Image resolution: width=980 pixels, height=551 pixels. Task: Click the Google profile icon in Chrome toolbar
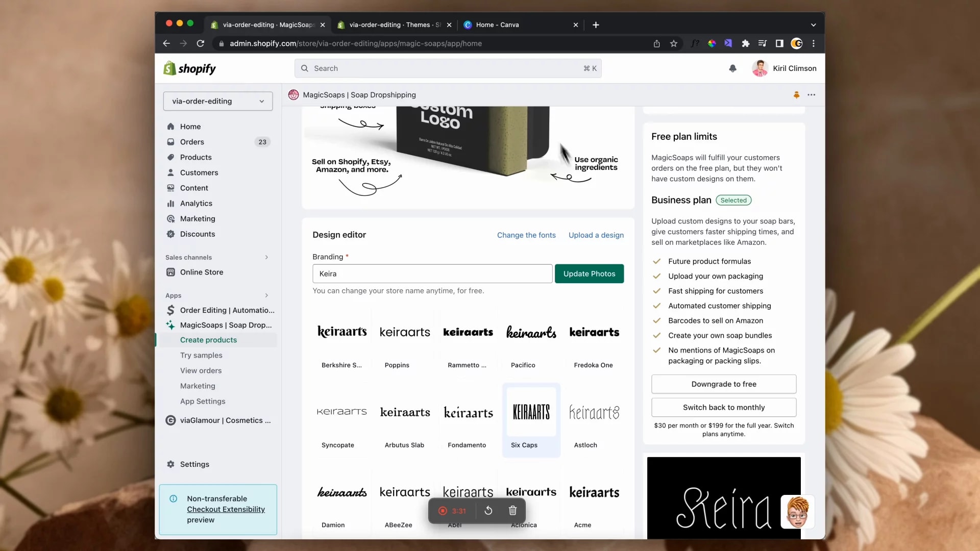tap(796, 43)
